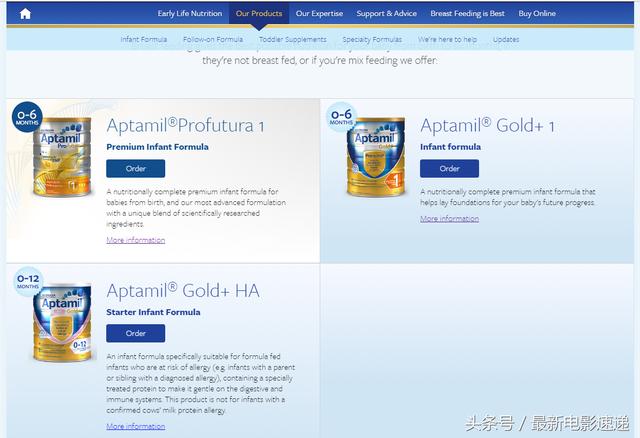640x438 pixels.
Task: Click Infant formula subtitle under Gold+ 1
Action: coord(450,147)
